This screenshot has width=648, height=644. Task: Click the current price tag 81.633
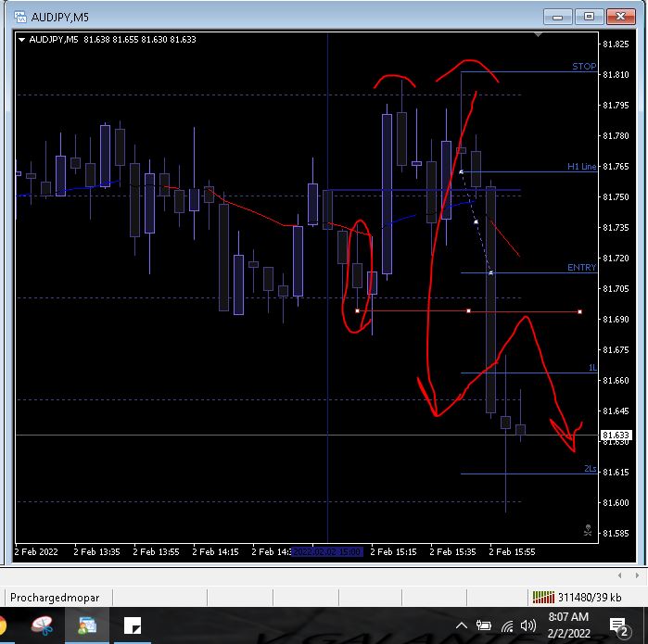tap(616, 435)
